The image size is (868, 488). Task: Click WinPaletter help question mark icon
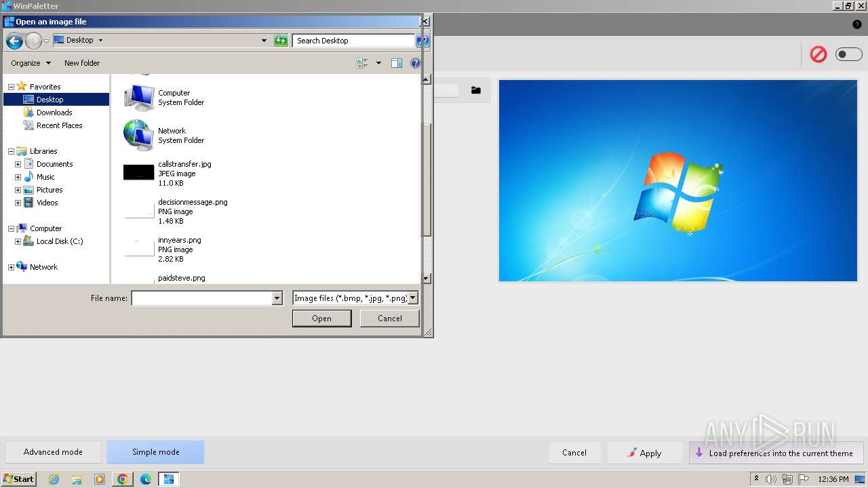(857, 24)
